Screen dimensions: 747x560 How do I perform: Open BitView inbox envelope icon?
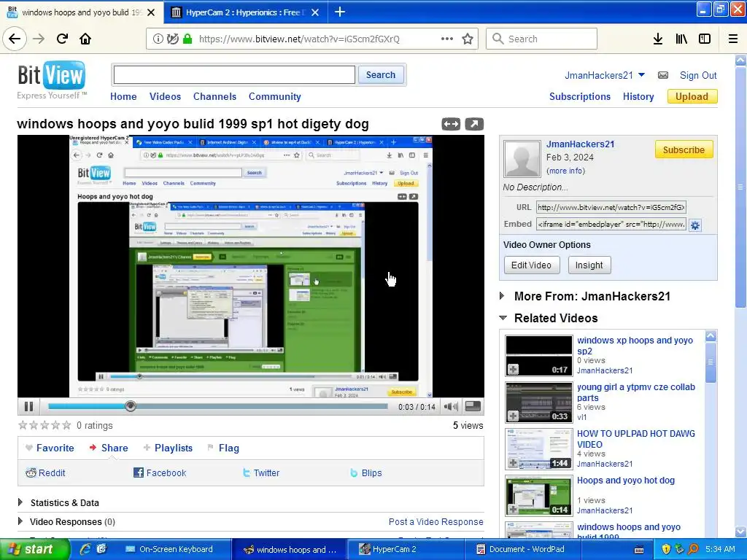coord(662,75)
